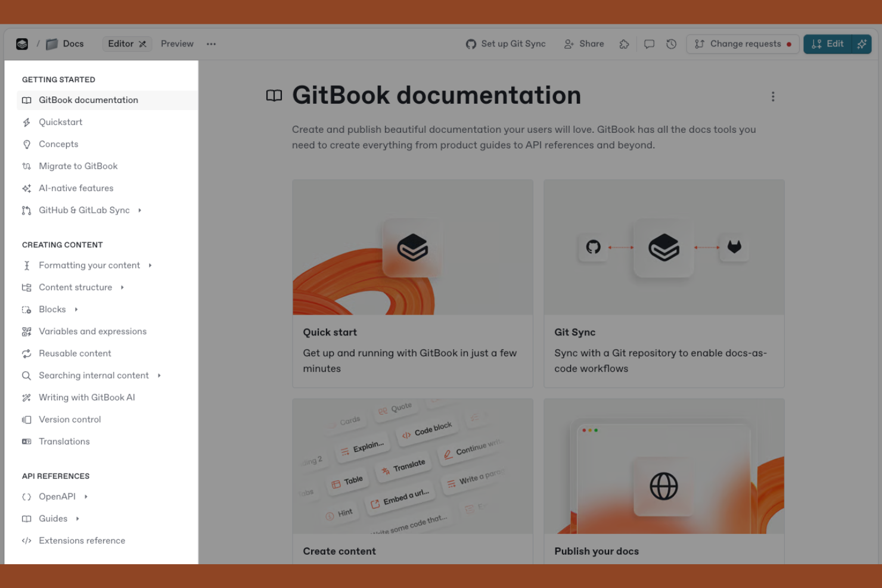
Task: Click the Docs space folder icon
Action: pos(52,44)
